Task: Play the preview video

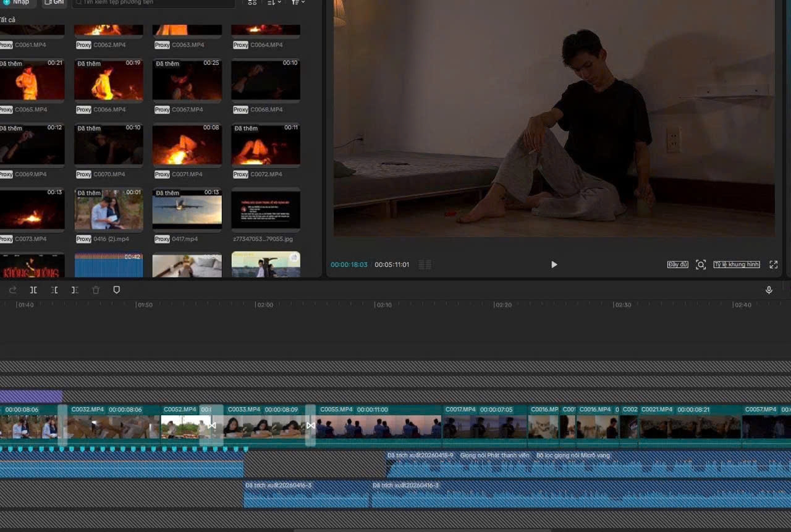Action: pyautogui.click(x=554, y=264)
